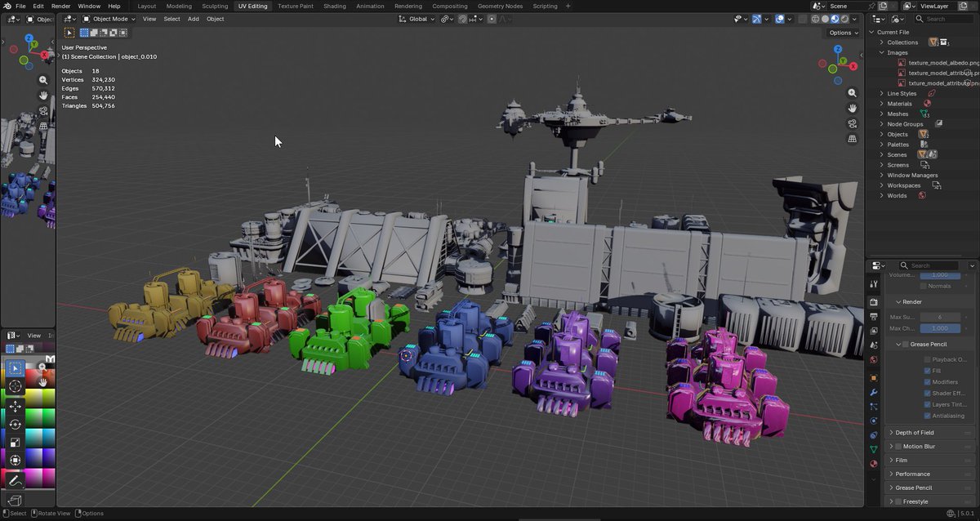Expand the Performance panel

coord(929,474)
